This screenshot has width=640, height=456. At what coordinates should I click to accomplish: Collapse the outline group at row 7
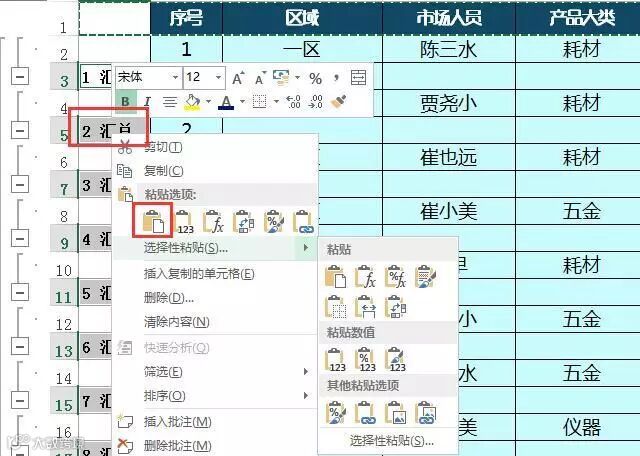pos(20,184)
